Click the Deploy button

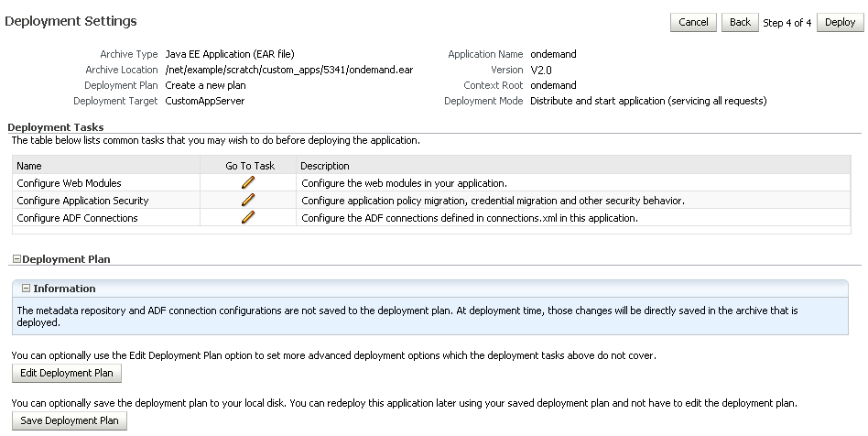pos(840,22)
